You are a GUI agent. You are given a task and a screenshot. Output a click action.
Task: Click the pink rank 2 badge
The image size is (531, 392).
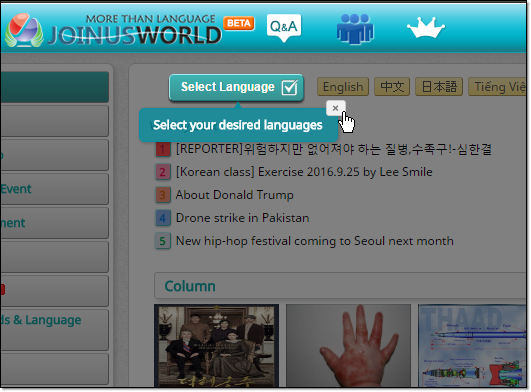pyautogui.click(x=163, y=172)
